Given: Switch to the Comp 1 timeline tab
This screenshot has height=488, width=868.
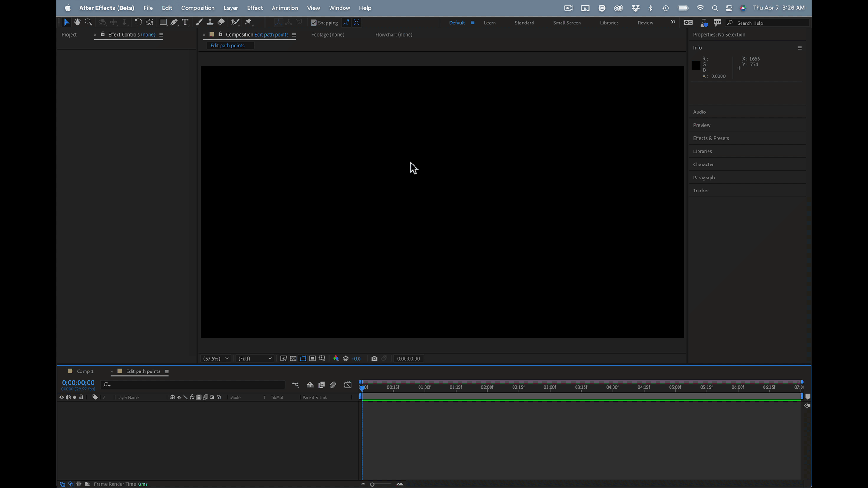Looking at the screenshot, I should [85, 371].
